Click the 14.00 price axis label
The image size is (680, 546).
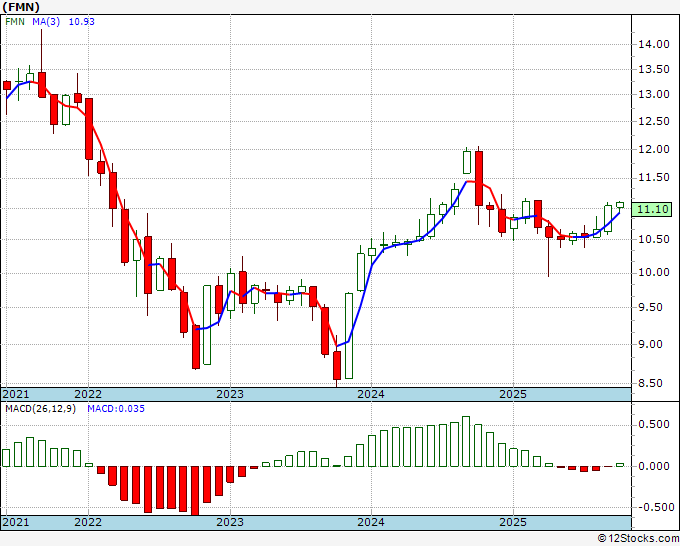point(654,44)
